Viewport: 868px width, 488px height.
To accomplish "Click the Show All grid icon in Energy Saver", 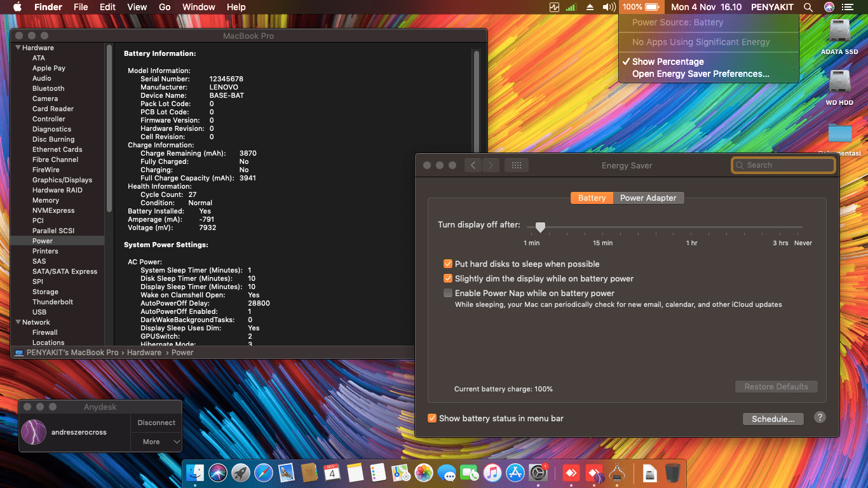I will click(516, 165).
